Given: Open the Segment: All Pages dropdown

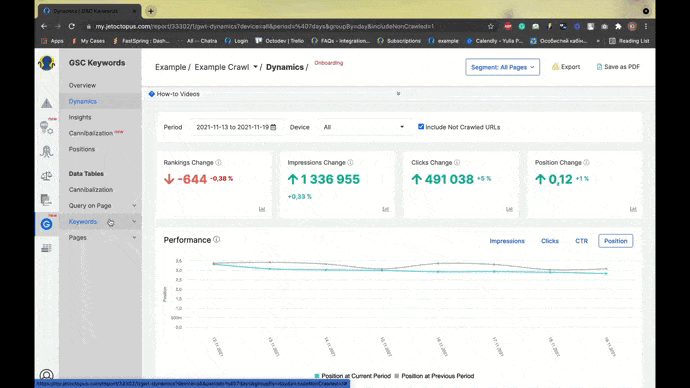Looking at the screenshot, I should click(503, 67).
